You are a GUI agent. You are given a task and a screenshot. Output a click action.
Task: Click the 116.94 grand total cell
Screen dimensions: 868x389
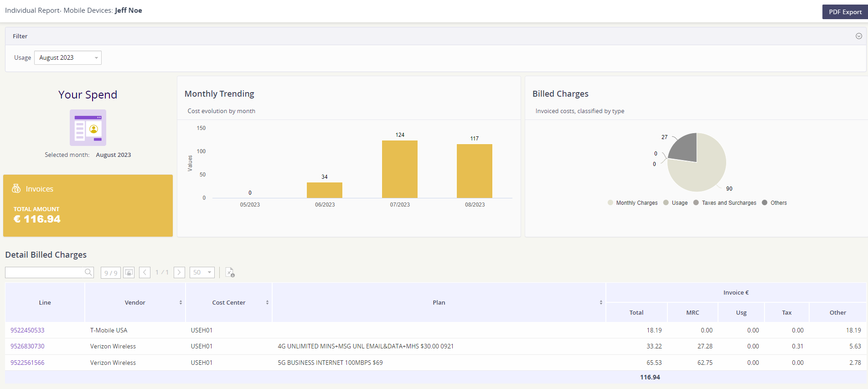pos(650,377)
